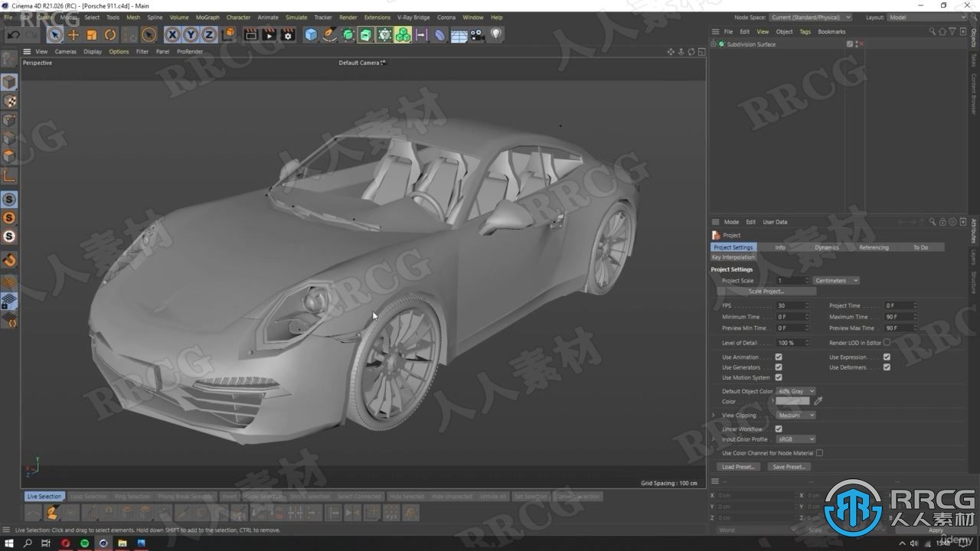Toggle Use Animation checkbox

click(x=779, y=357)
